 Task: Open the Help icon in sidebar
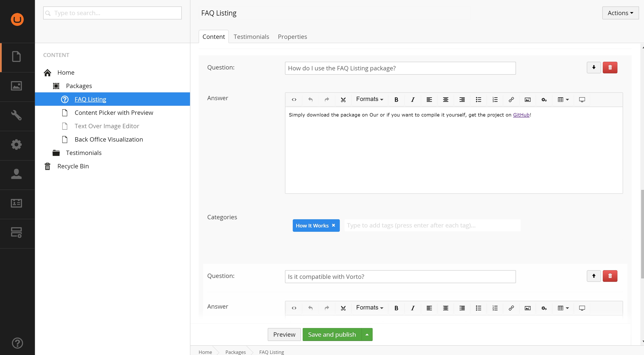(17, 343)
